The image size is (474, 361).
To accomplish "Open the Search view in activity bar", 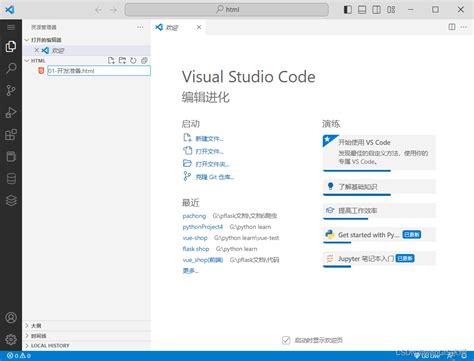I will (x=11, y=68).
